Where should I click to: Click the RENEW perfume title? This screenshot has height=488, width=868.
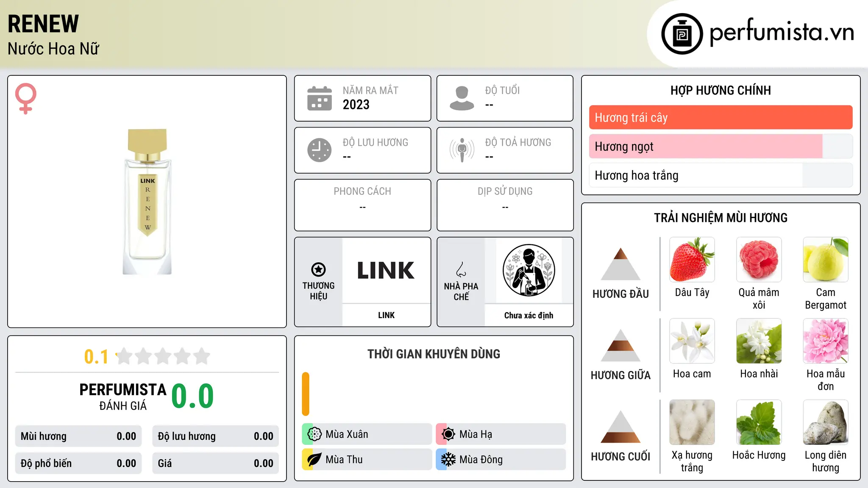[43, 24]
